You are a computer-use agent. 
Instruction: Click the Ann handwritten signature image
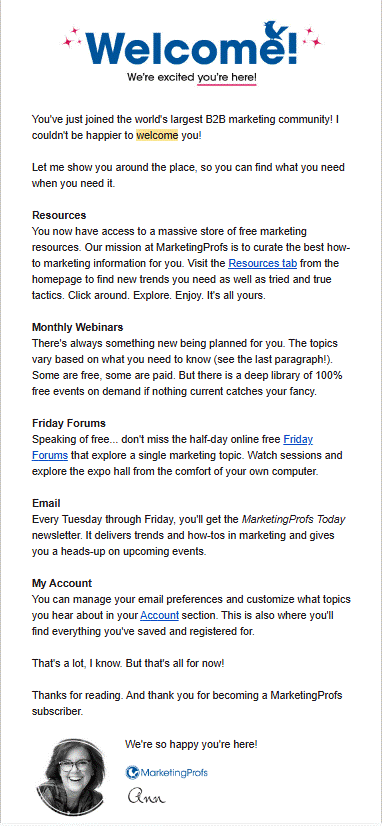146,796
